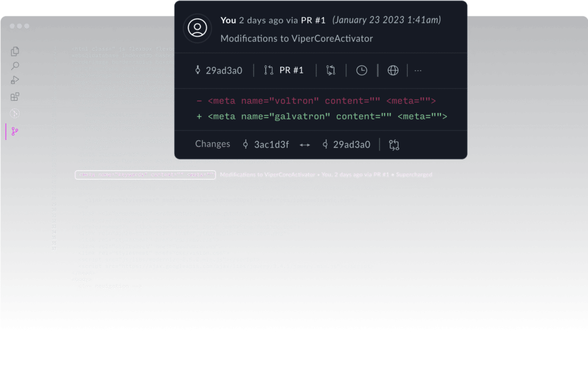Select the pink source control branch icon
The height and width of the screenshot is (365, 588).
point(14,130)
